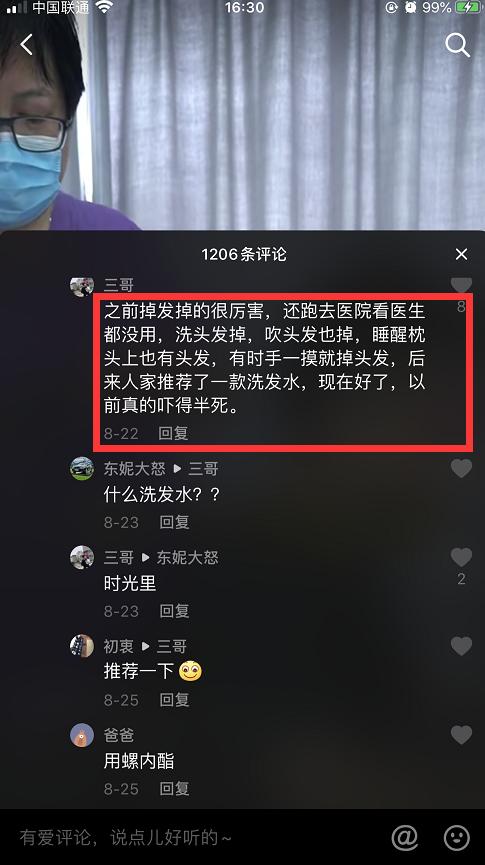Like 初衷's comment 推荐一下

461,646
